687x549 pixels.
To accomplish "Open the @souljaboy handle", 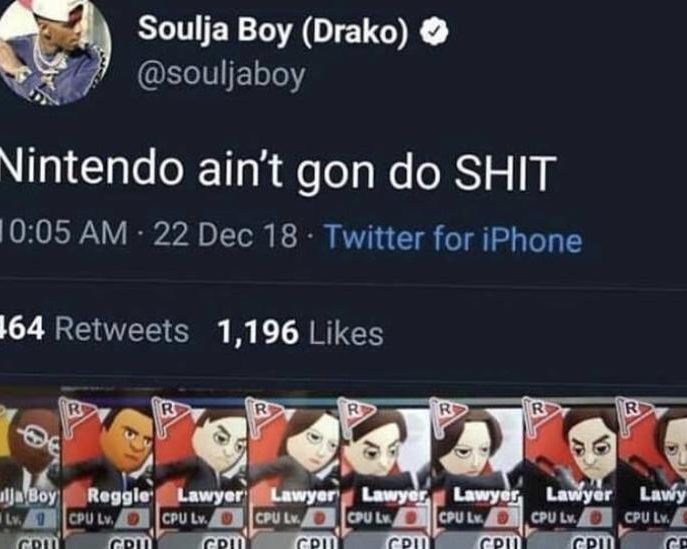I will click(x=221, y=76).
